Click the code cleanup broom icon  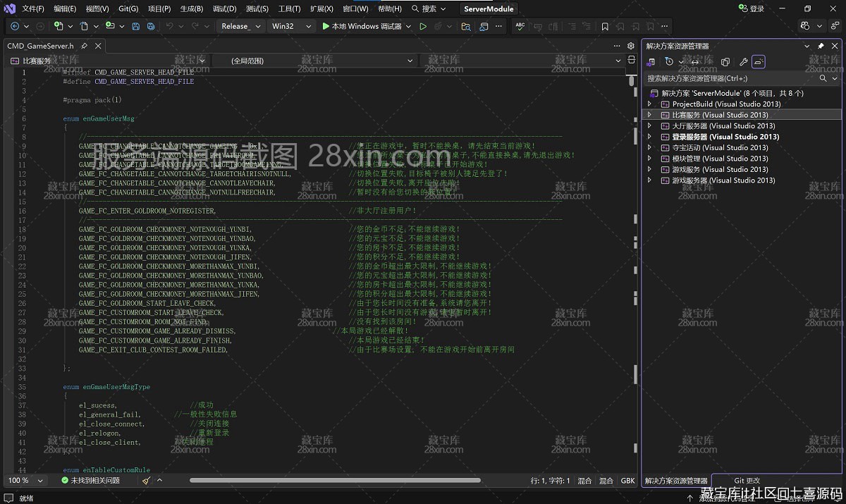pyautogui.click(x=146, y=481)
